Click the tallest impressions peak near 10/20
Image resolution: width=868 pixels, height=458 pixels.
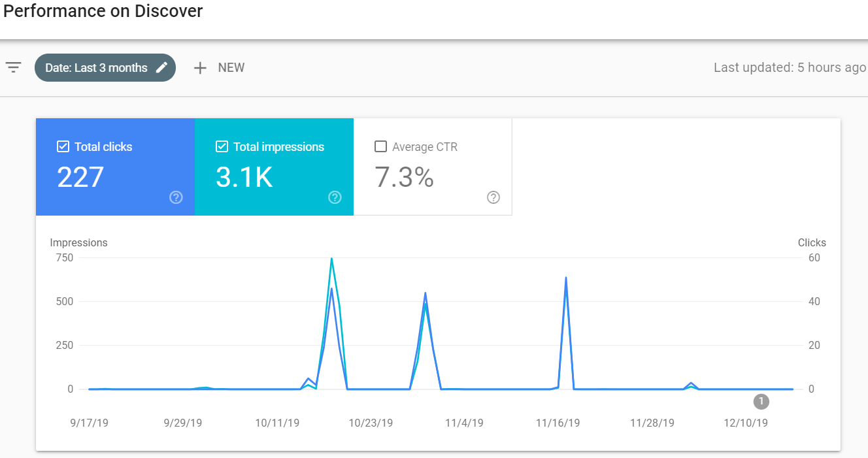pos(332,259)
